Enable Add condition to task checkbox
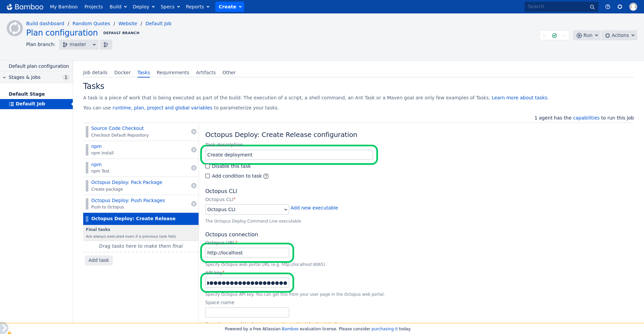The width and height of the screenshot is (644, 334). tap(208, 176)
